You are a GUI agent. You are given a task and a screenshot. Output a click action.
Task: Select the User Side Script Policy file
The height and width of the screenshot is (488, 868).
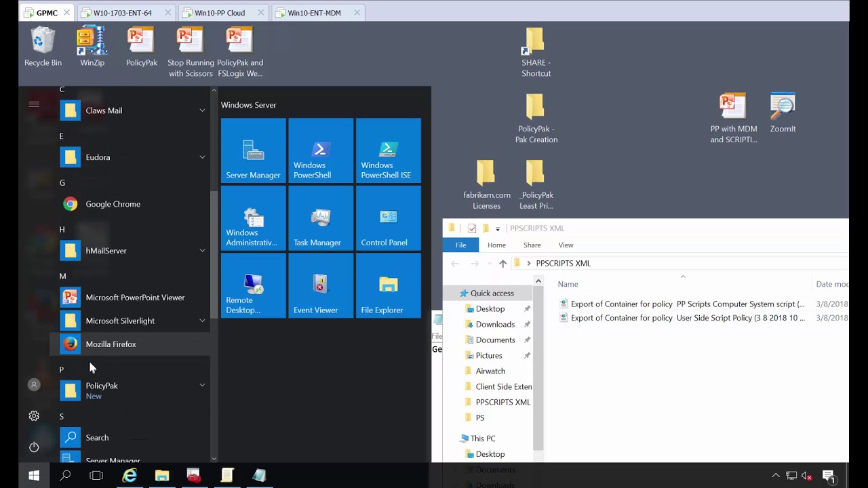(x=681, y=318)
